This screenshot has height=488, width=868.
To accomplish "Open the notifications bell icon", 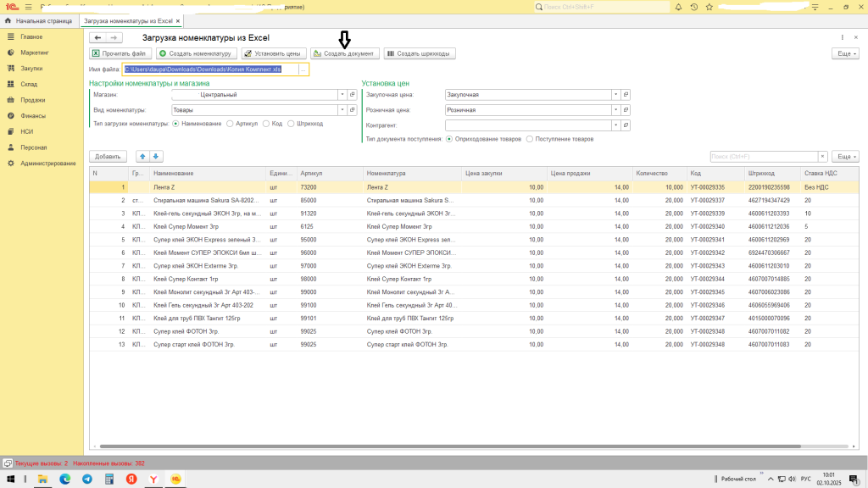I will coord(678,7).
